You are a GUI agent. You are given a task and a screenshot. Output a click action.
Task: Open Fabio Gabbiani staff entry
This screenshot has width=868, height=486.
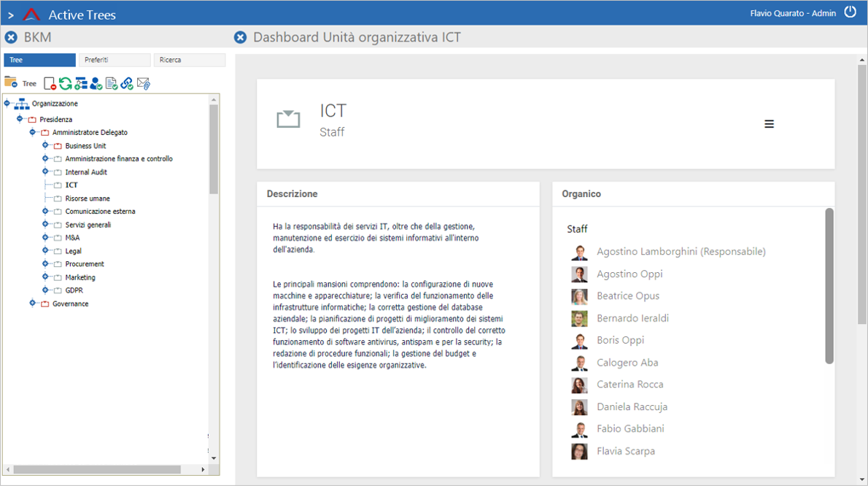point(630,428)
